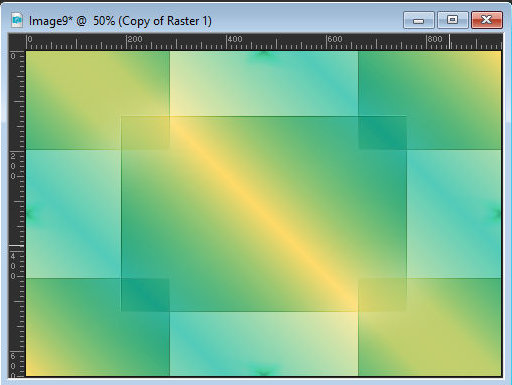Image resolution: width=512 pixels, height=385 pixels.
Task: Click the pale top-center gradient tile
Action: pyautogui.click(x=264, y=83)
